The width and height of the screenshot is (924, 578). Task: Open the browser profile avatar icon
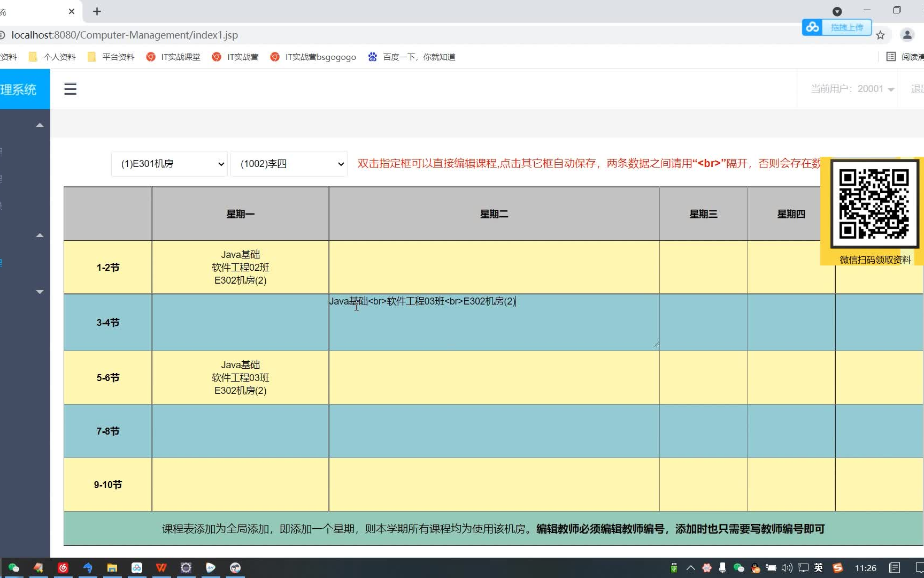point(907,35)
